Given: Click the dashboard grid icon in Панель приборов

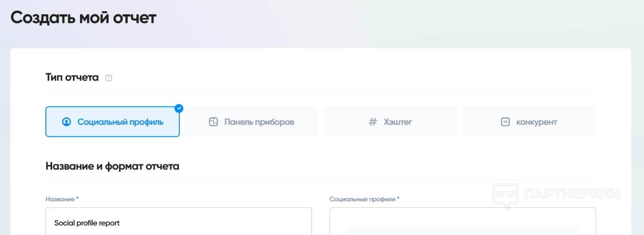Looking at the screenshot, I should 214,122.
